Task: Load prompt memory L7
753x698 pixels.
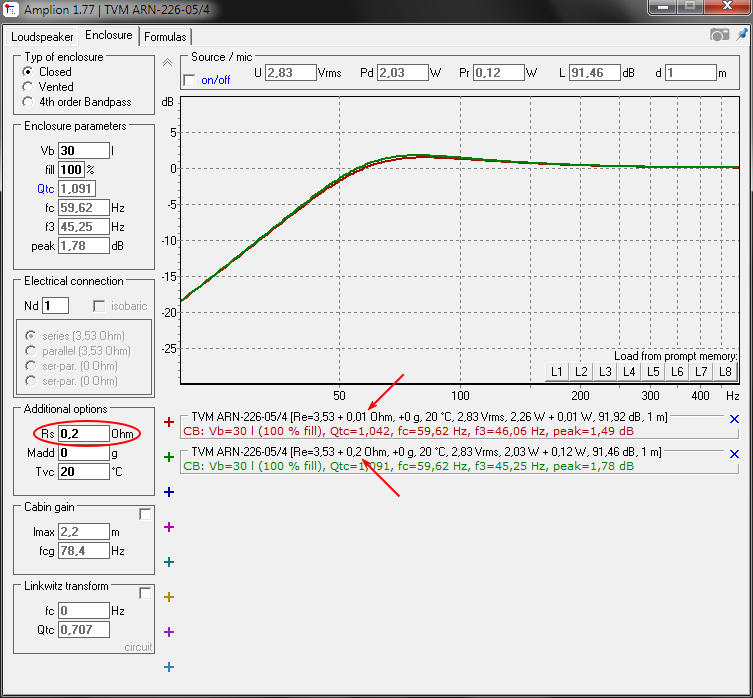Action: 701,372
